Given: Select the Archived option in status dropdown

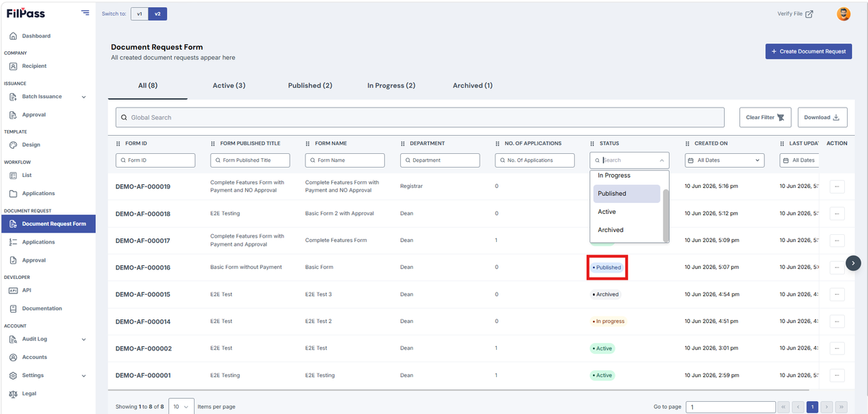Looking at the screenshot, I should pos(610,230).
